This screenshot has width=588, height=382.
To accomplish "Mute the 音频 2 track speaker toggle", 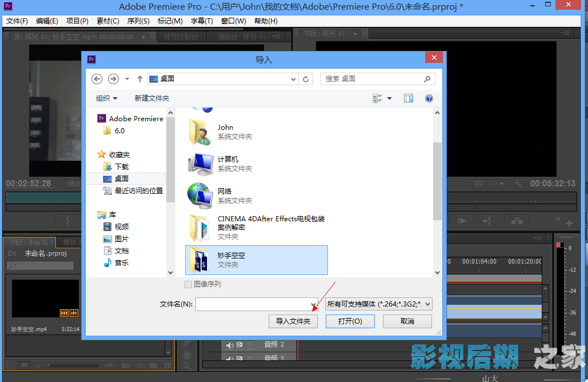I will (x=230, y=345).
